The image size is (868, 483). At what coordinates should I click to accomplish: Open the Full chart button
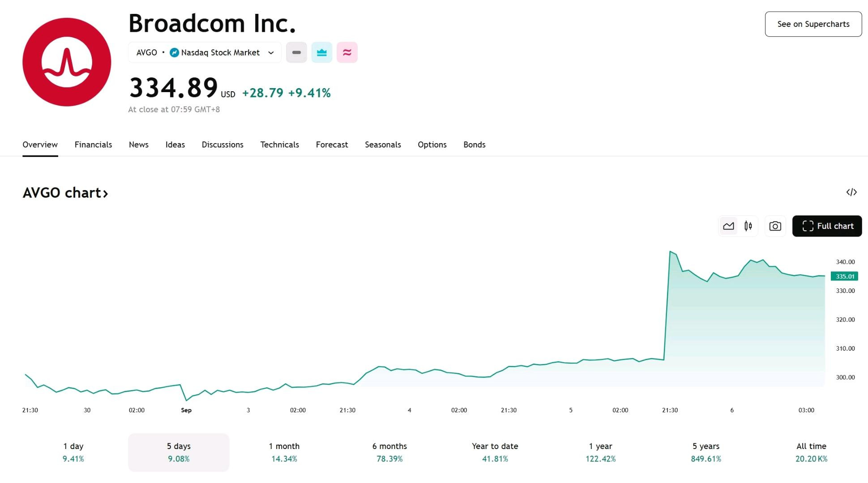827,226
